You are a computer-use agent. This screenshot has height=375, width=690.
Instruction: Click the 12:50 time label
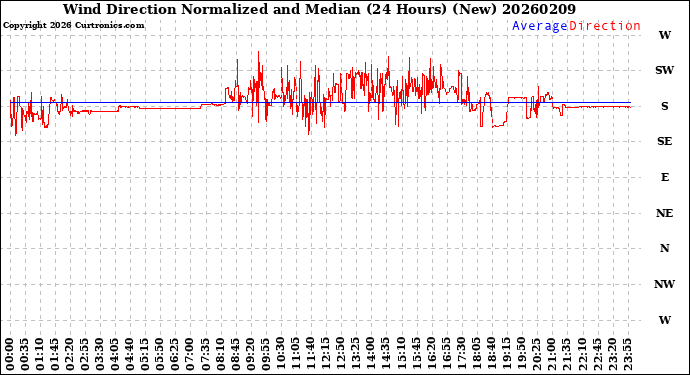[341, 354]
